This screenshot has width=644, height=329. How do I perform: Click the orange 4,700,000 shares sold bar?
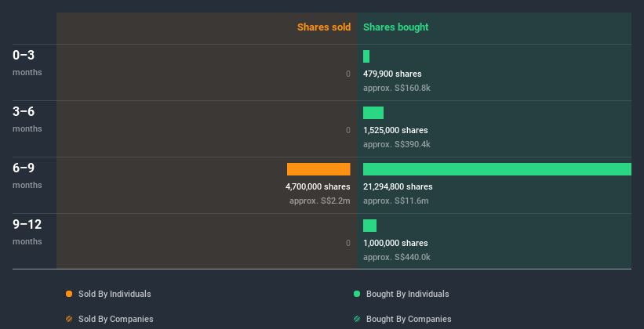318,169
